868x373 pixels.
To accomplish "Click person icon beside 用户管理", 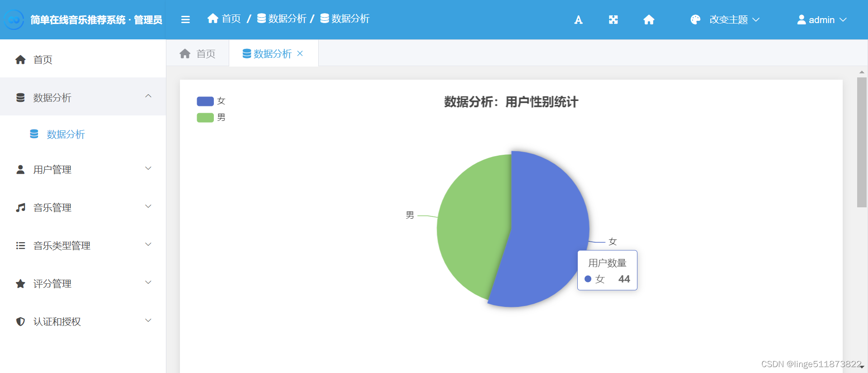I will [20, 170].
